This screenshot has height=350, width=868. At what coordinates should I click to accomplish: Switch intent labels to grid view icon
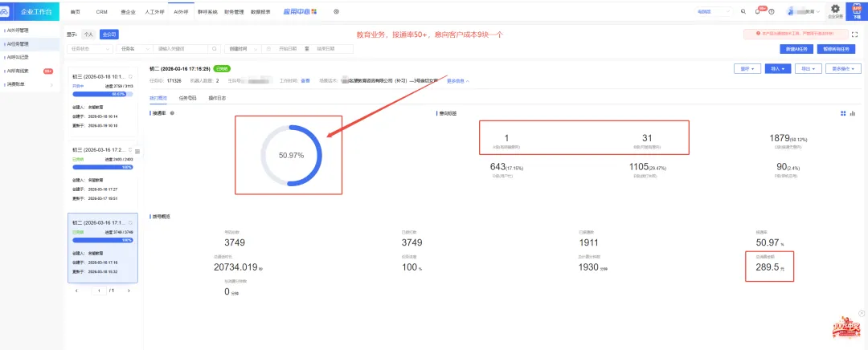pyautogui.click(x=843, y=113)
